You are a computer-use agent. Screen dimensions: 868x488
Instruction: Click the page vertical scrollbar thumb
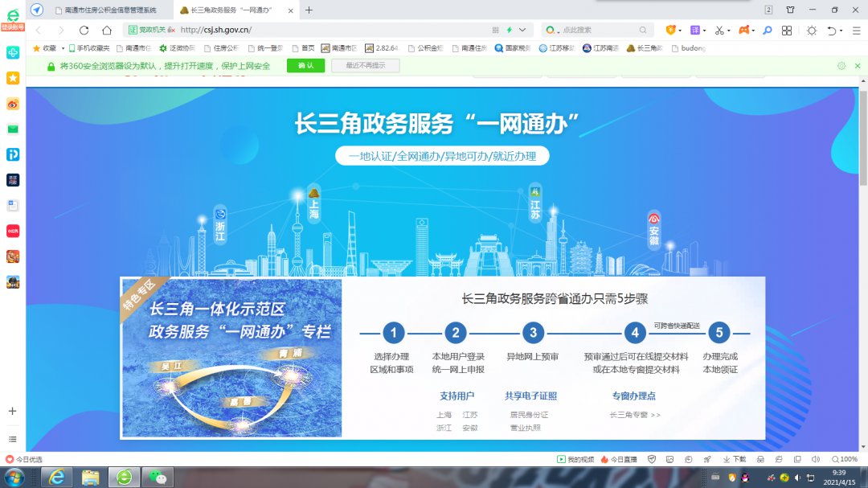coord(863,138)
